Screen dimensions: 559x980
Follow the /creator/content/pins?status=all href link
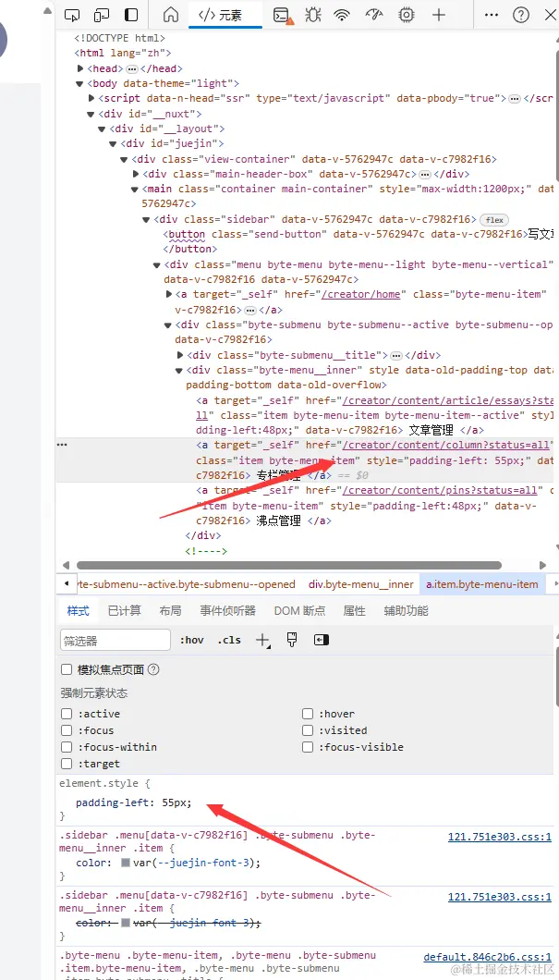(x=440, y=490)
